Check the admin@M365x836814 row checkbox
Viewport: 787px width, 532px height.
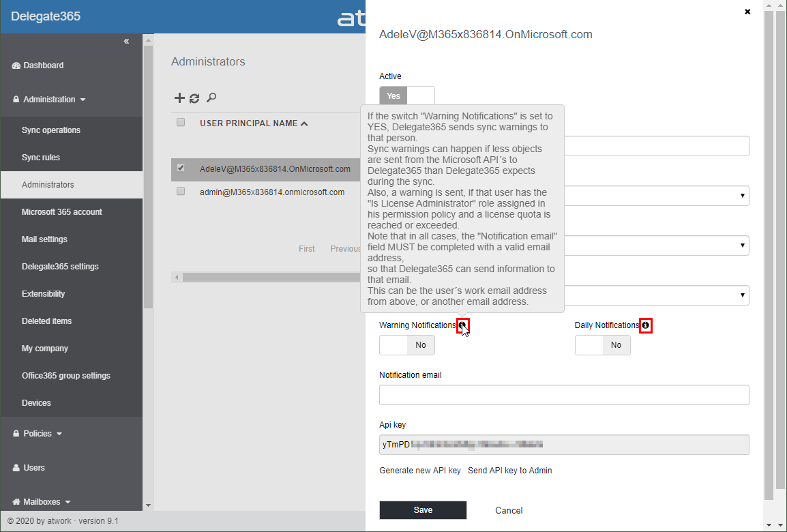pyautogui.click(x=181, y=191)
